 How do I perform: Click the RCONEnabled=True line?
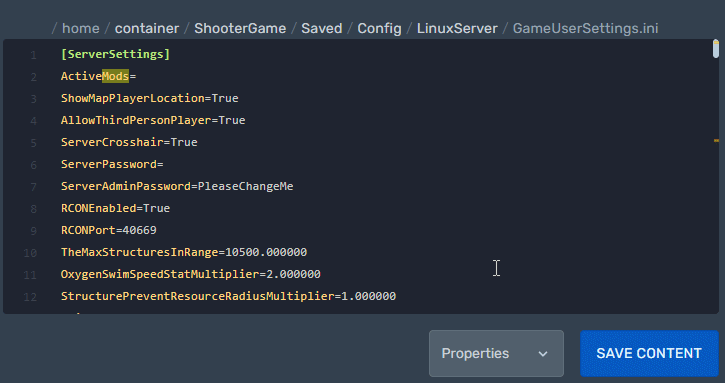tap(116, 208)
